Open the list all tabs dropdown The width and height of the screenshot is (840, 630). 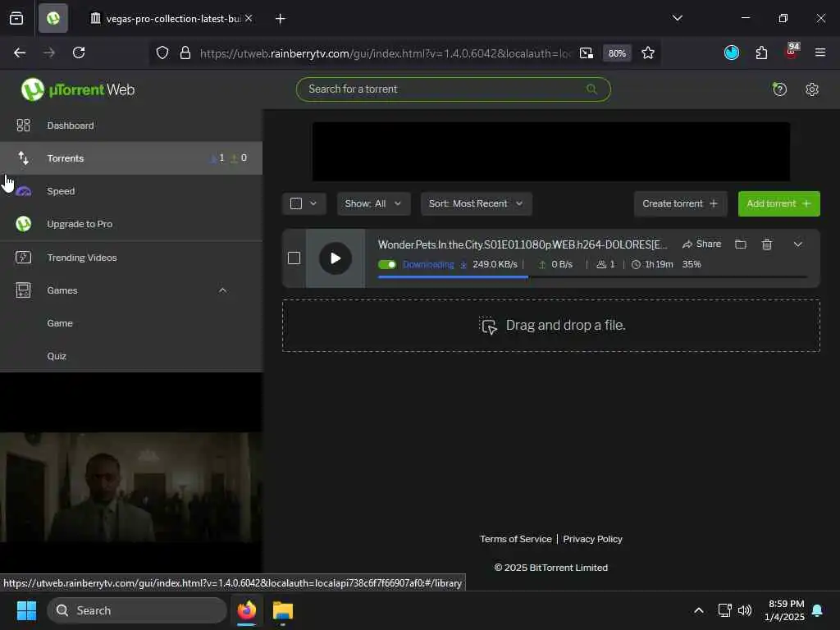[x=677, y=18]
